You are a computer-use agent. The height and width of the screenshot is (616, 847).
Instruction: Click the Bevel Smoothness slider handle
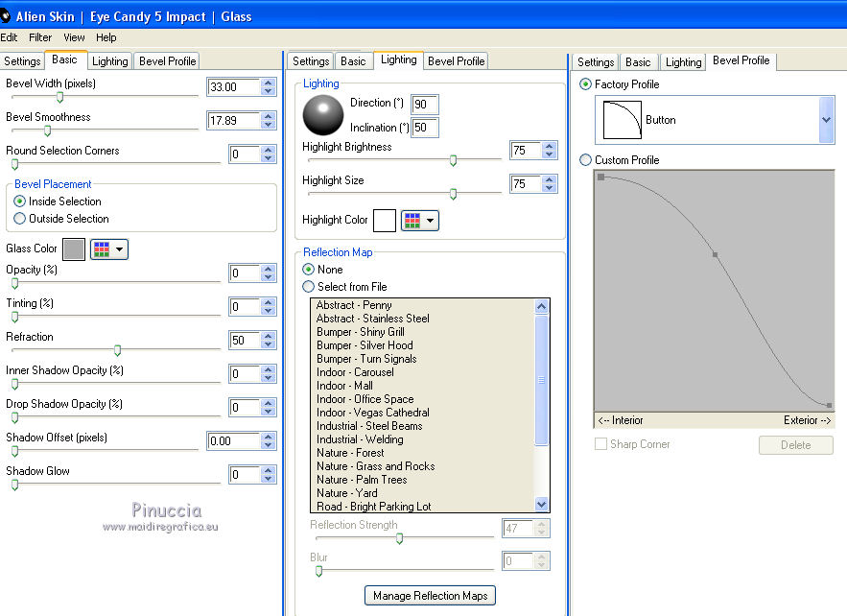48,130
